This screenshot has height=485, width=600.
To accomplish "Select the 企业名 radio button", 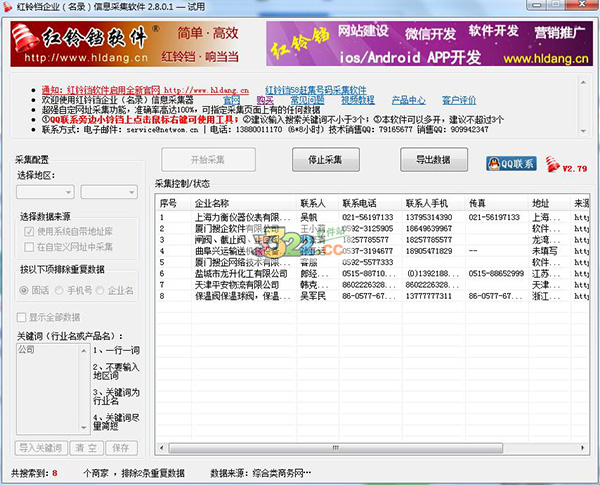I will coord(100,291).
